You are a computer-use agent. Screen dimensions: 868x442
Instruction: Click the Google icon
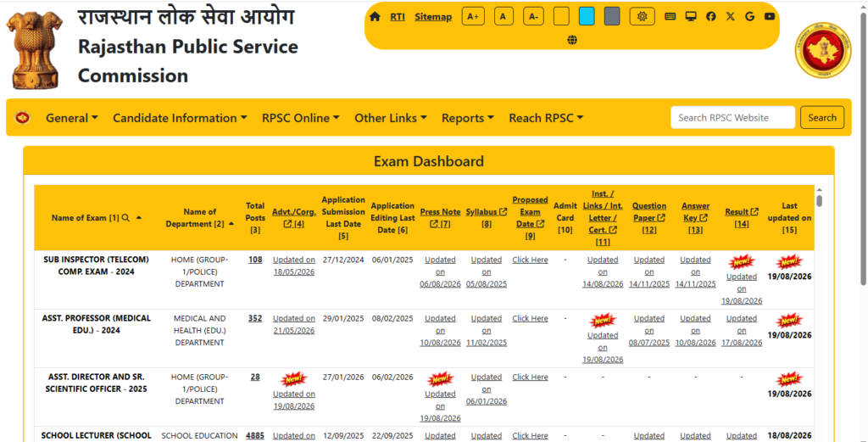(x=749, y=17)
